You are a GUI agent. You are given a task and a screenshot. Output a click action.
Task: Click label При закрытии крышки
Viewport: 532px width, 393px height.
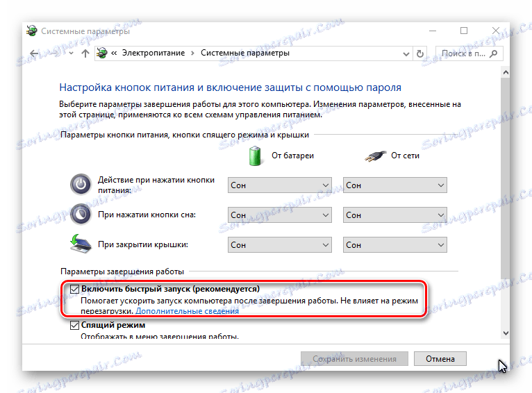143,244
